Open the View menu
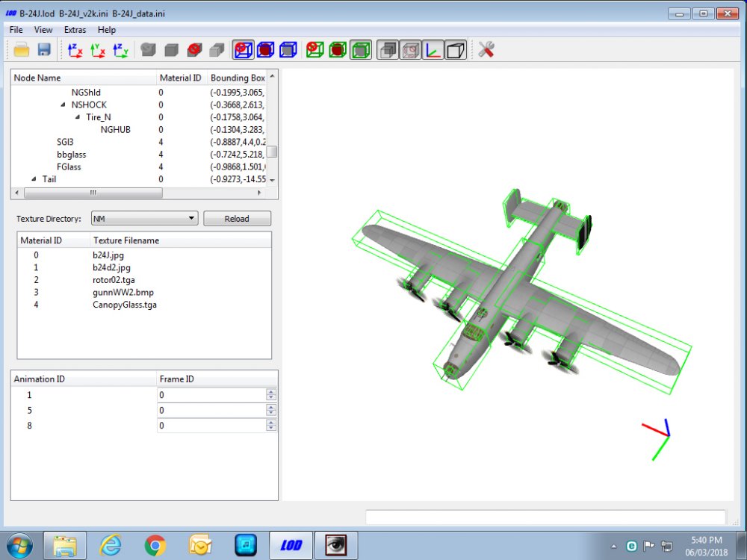 tap(43, 30)
